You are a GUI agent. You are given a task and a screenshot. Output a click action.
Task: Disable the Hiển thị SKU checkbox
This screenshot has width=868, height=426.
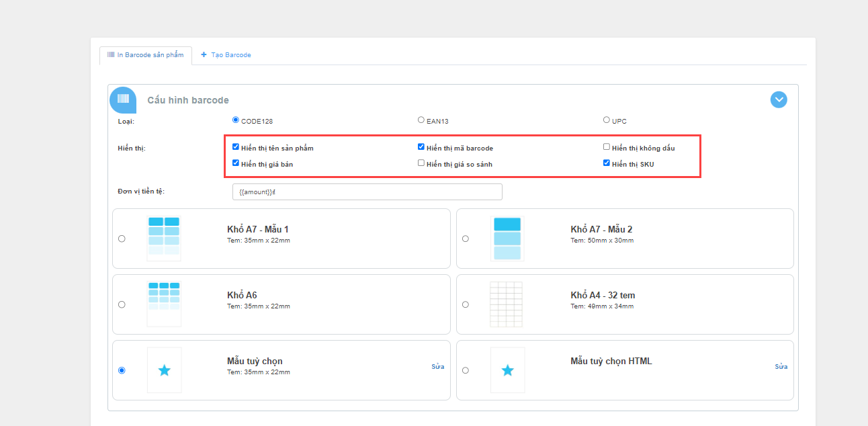coord(607,163)
